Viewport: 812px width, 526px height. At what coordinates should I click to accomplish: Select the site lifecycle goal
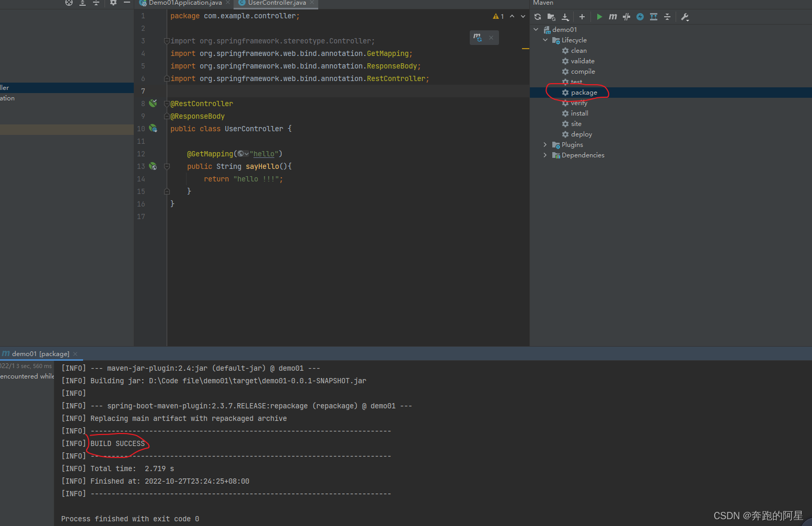click(576, 124)
